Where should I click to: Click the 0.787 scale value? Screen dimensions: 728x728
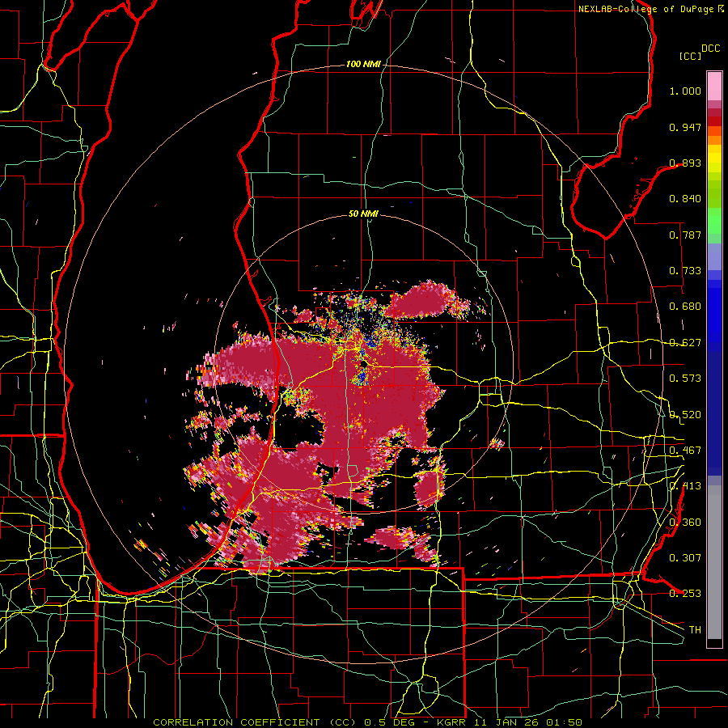point(685,235)
